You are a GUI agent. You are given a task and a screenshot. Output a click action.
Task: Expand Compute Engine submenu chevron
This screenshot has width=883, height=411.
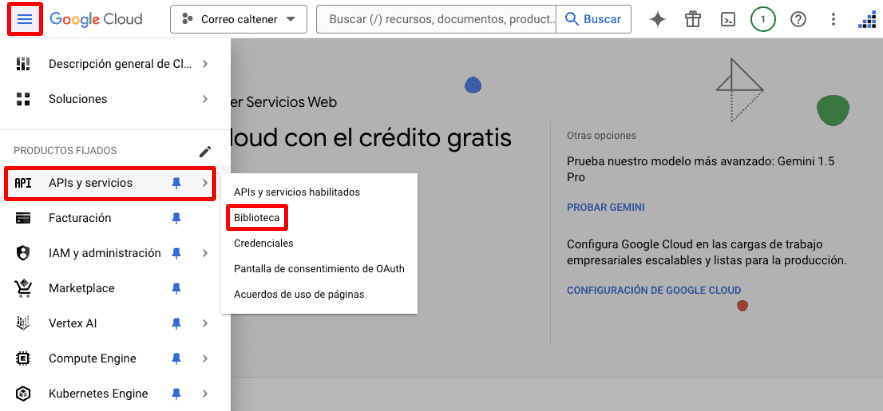[205, 359]
